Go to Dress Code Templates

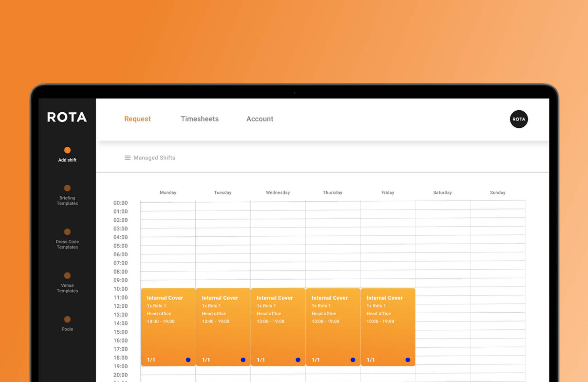[67, 239]
